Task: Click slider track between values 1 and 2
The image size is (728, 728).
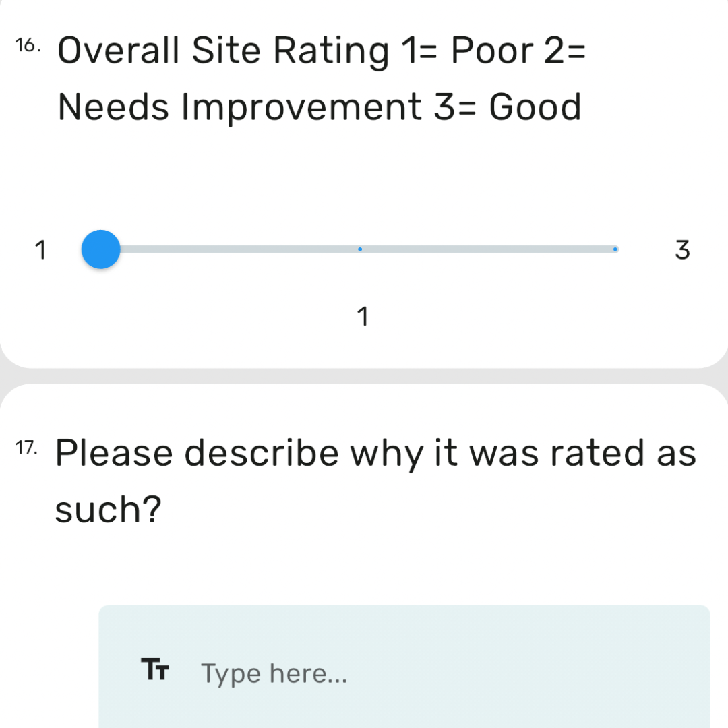Action: pyautogui.click(x=232, y=249)
